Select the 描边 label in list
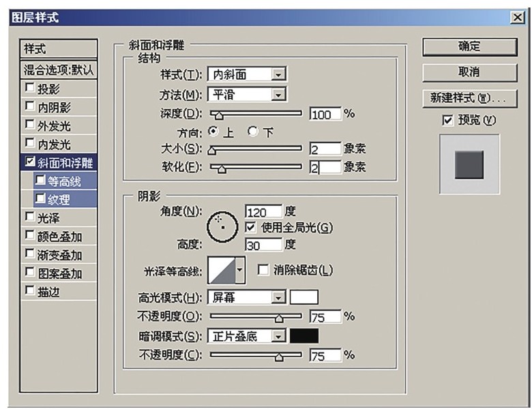 tap(48, 292)
